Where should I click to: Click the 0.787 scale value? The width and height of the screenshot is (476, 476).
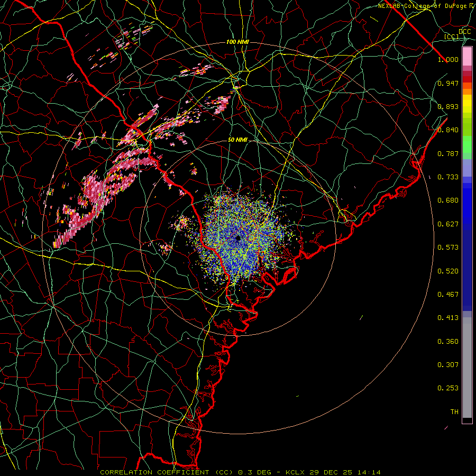(x=448, y=153)
